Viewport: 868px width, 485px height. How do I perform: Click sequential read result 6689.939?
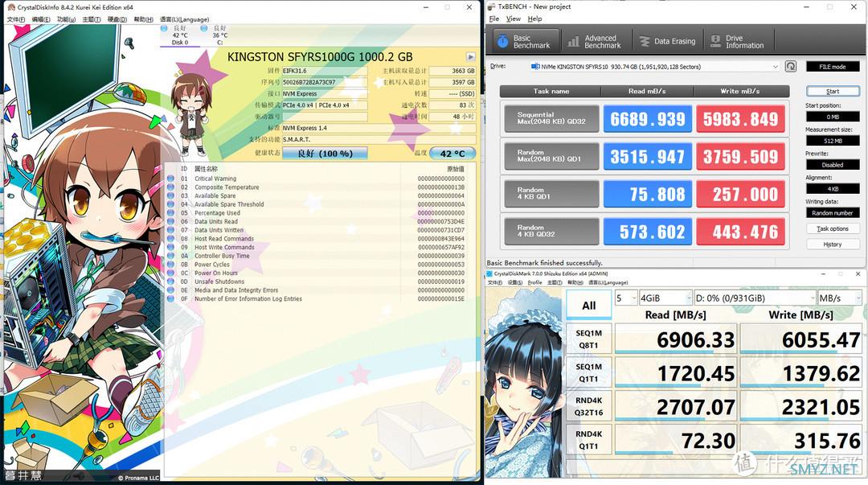(x=648, y=118)
